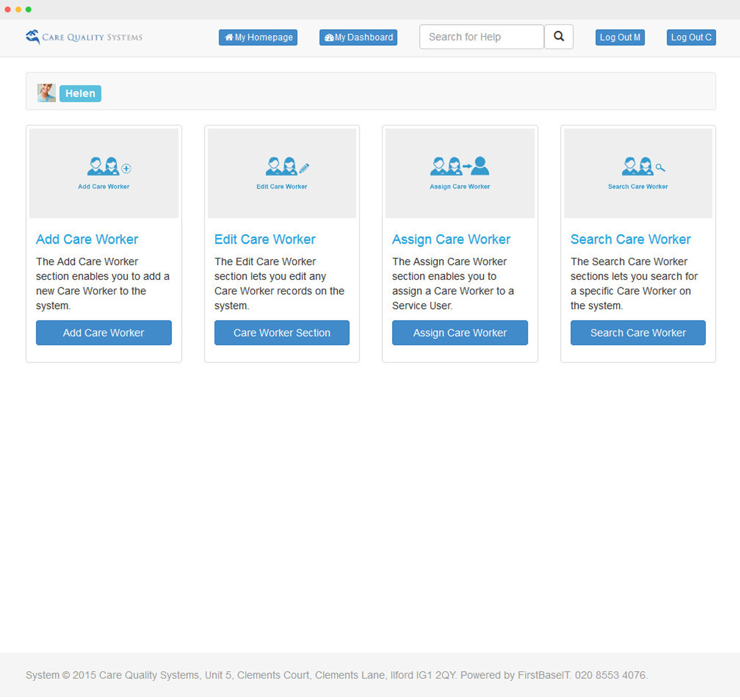Focus the Search for Help field
Image resolution: width=740 pixels, height=700 pixels.
(481, 37)
